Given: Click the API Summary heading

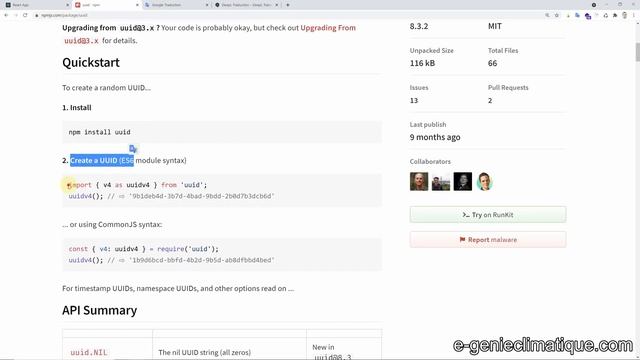Looking at the screenshot, I should click(100, 310).
